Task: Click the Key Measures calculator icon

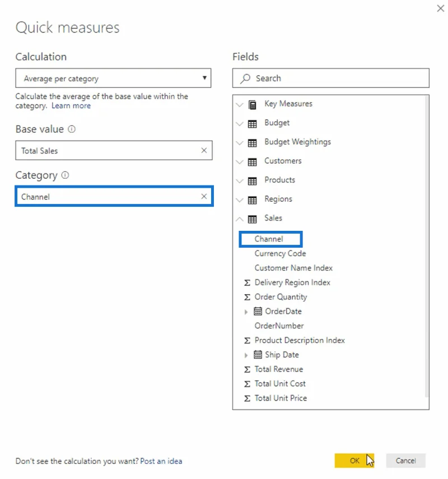Action: coord(252,105)
